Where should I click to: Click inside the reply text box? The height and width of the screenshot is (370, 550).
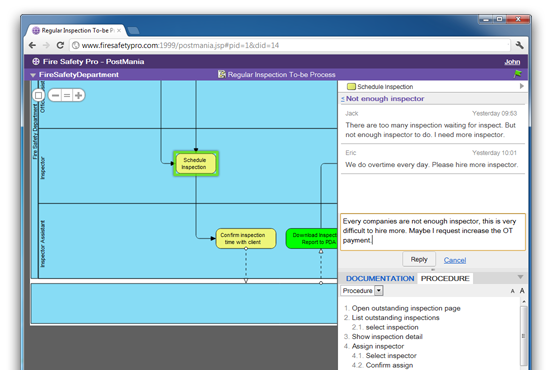point(433,231)
